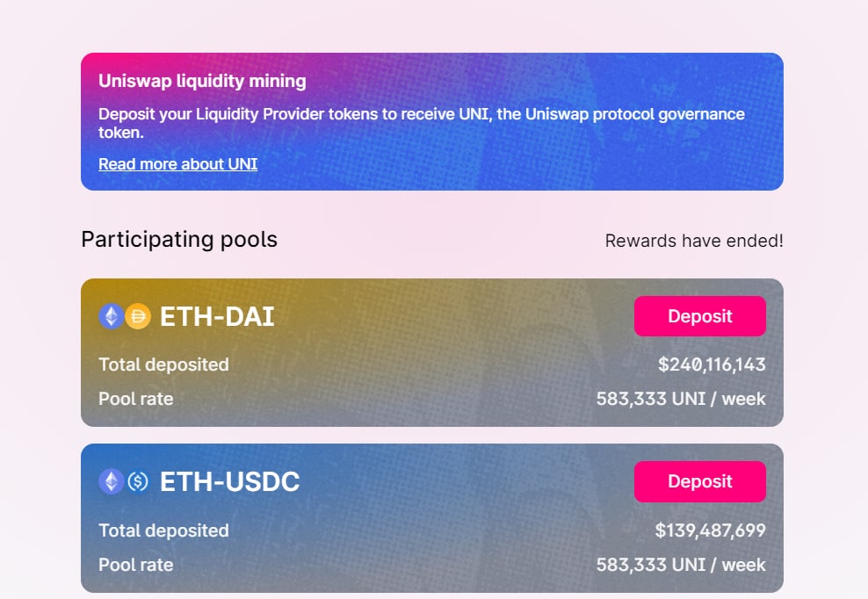The image size is (868, 599).
Task: Click the DAI token icon
Action: click(138, 317)
